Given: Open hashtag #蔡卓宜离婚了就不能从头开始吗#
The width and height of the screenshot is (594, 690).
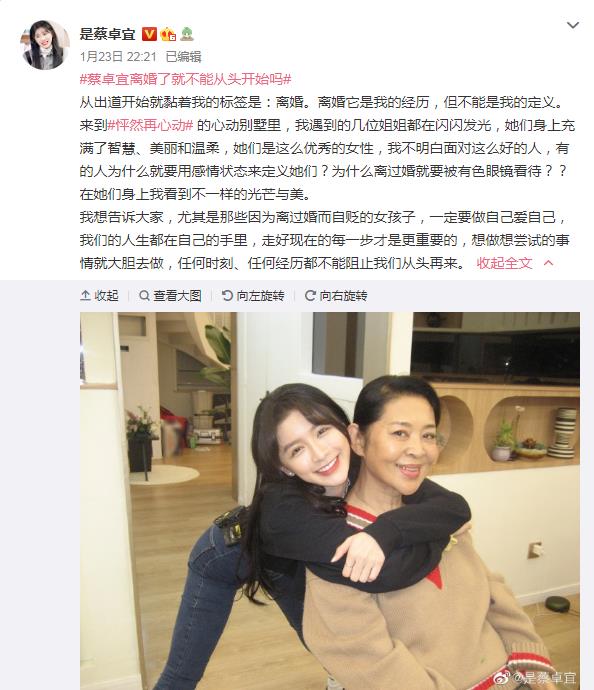Looking at the screenshot, I should pos(185,79).
